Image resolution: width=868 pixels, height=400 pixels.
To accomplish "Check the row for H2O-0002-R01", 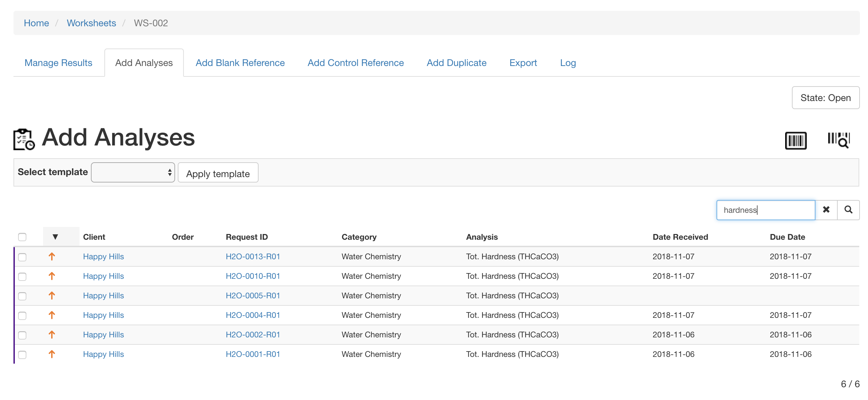I will [x=22, y=335].
